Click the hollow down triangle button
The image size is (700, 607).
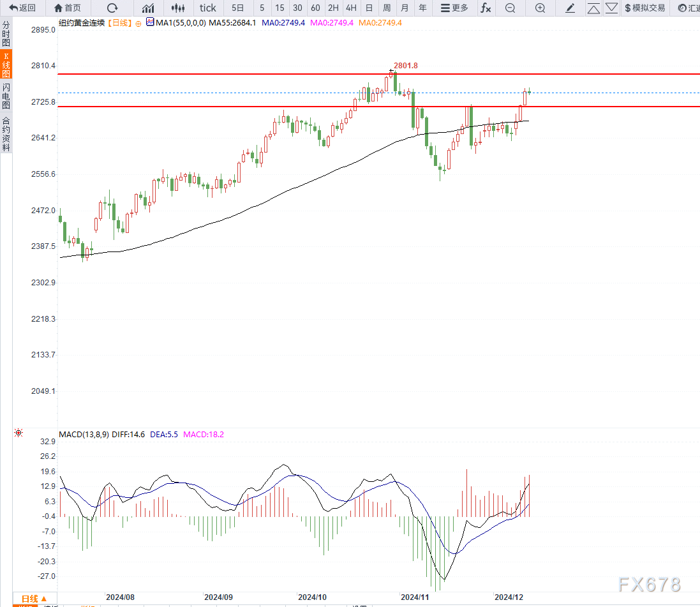point(611,8)
